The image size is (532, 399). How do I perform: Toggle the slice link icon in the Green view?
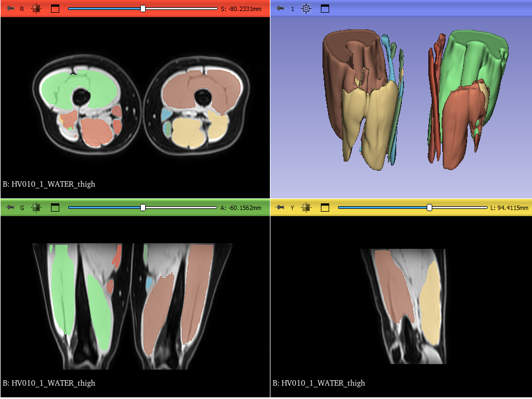pos(37,207)
